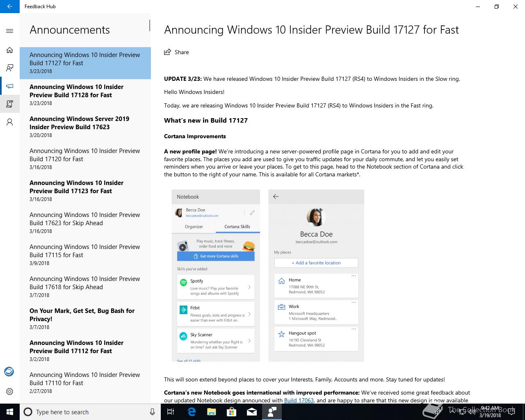Viewport: 525px width, 420px height.
Task: Open File Explorer from the taskbar
Action: [x=211, y=412]
